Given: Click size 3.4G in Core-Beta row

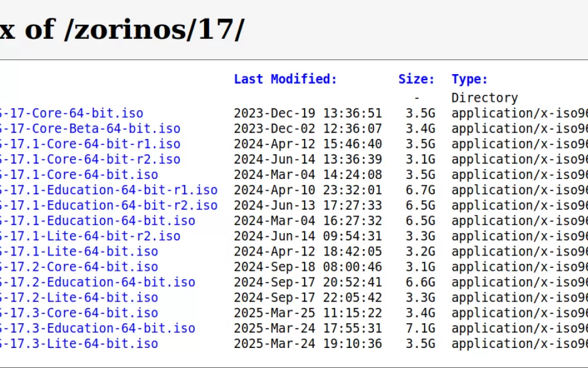Looking at the screenshot, I should [420, 128].
